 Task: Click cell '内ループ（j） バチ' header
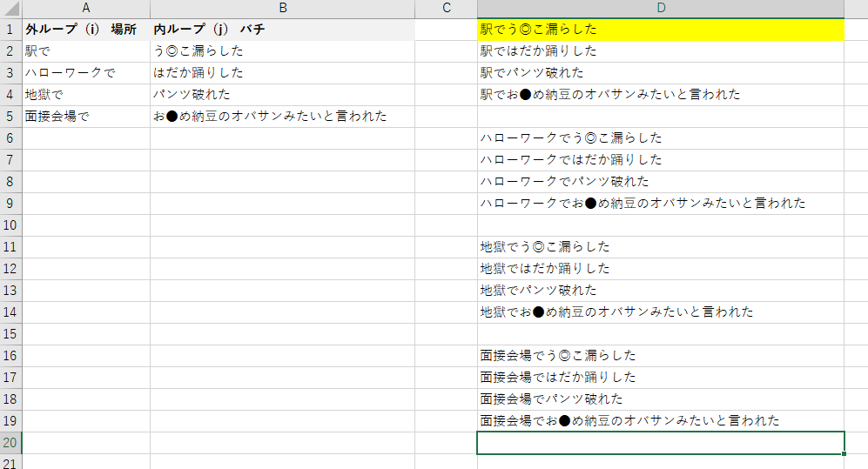point(282,30)
